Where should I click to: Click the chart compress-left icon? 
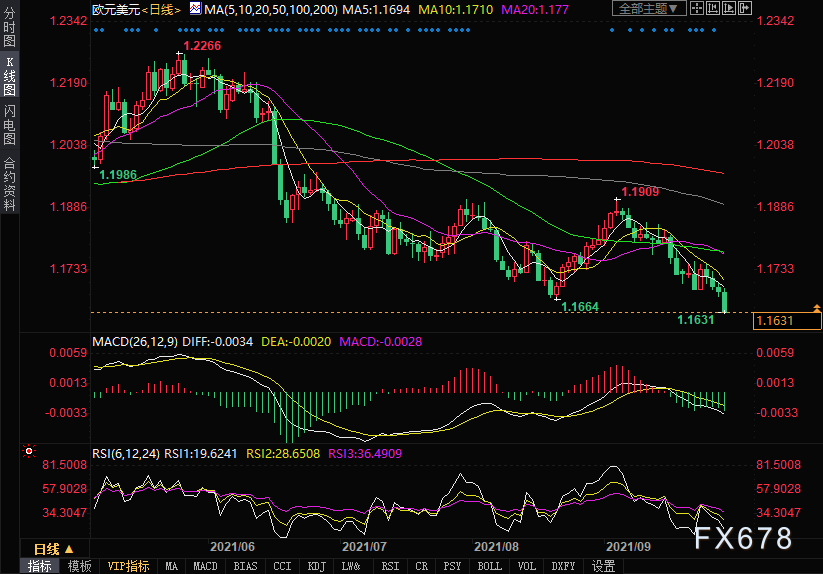(x=713, y=8)
